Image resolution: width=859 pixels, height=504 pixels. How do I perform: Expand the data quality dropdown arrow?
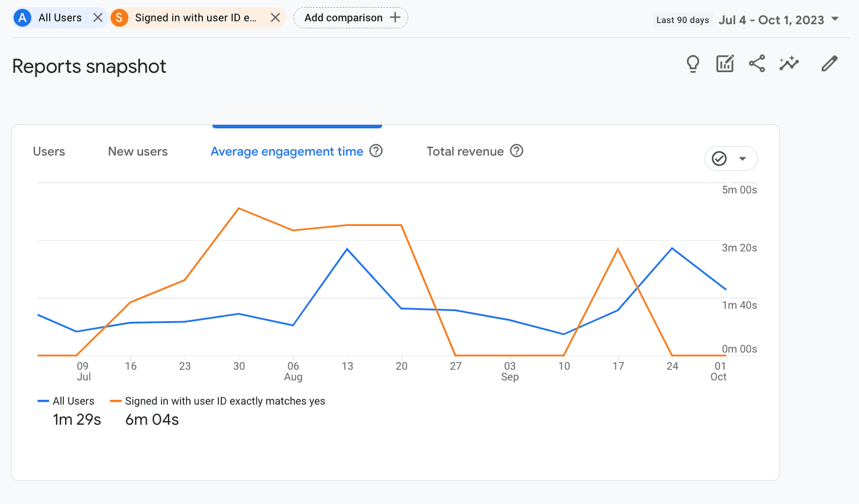point(742,159)
